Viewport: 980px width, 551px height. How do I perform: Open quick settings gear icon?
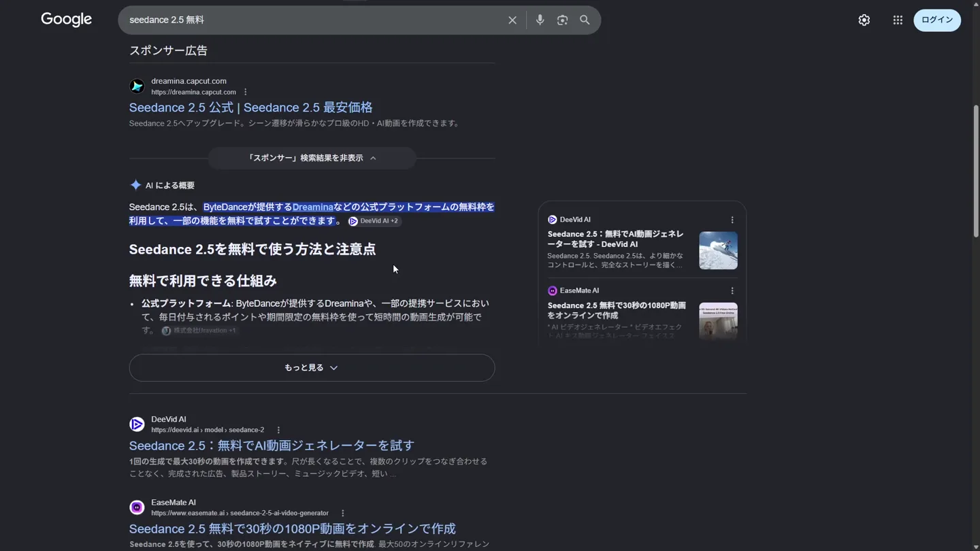864,20
